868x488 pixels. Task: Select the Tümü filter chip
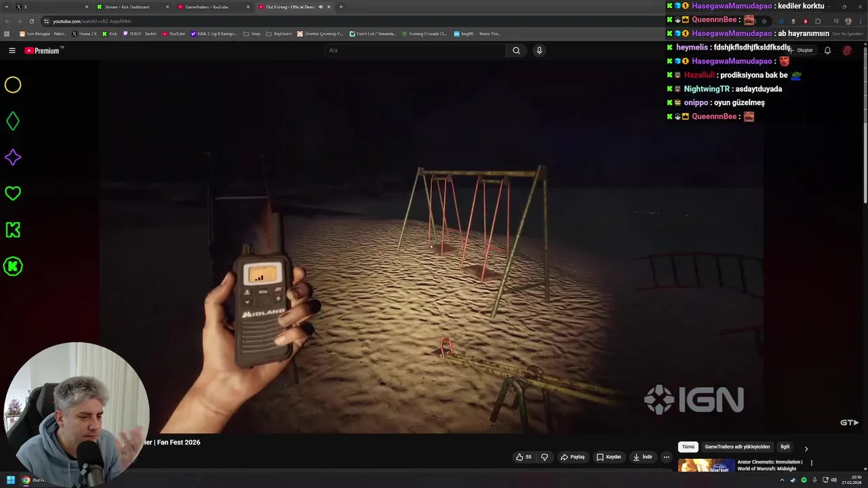(688, 447)
